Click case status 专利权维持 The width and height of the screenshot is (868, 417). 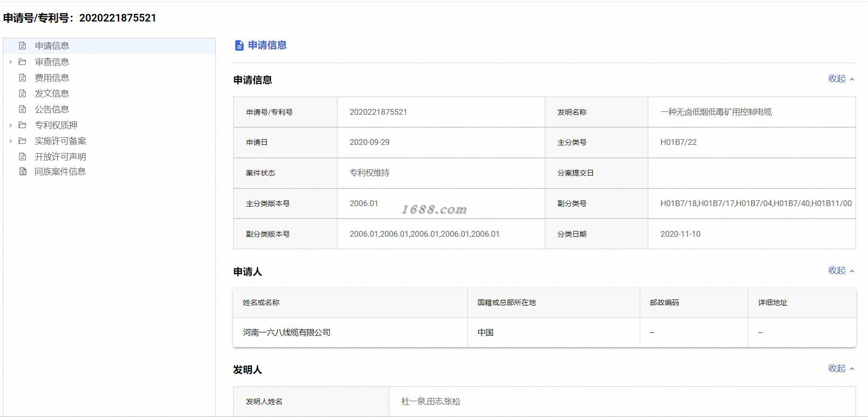pyautogui.click(x=370, y=173)
